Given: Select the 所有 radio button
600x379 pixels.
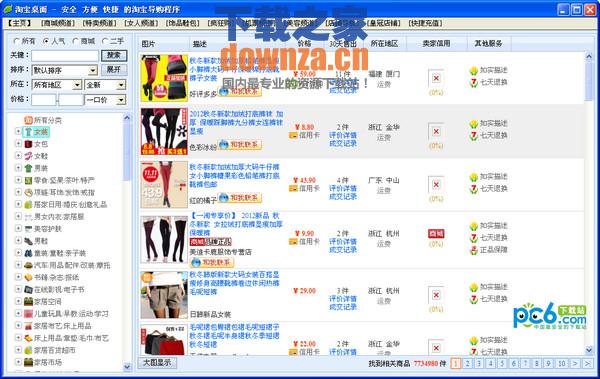Looking at the screenshot, I should point(16,41).
